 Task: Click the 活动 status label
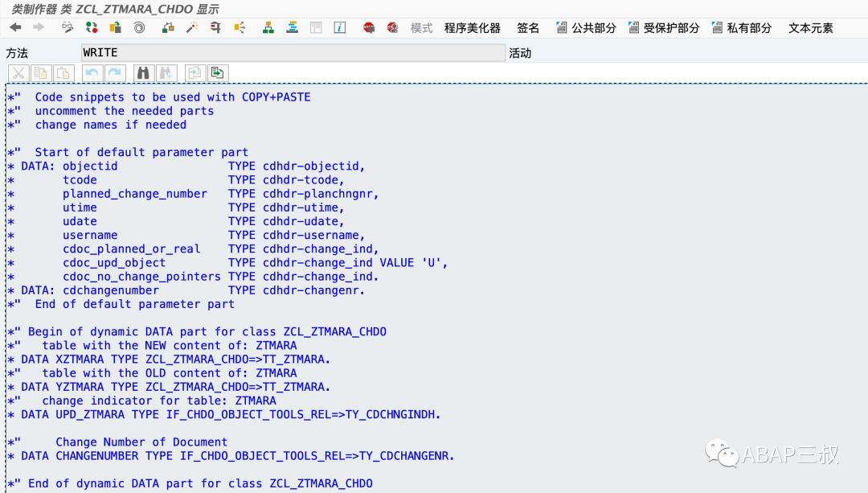pyautogui.click(x=520, y=53)
